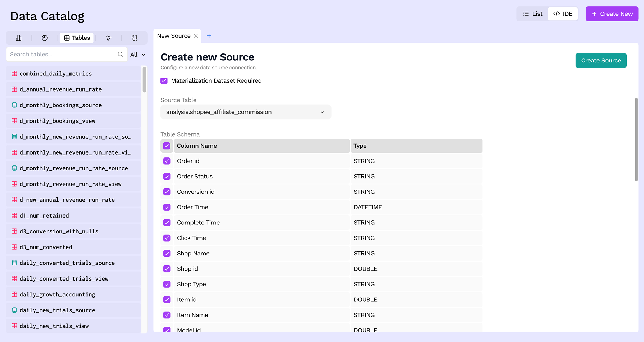Open the pie chart tab icon

[x=45, y=38]
